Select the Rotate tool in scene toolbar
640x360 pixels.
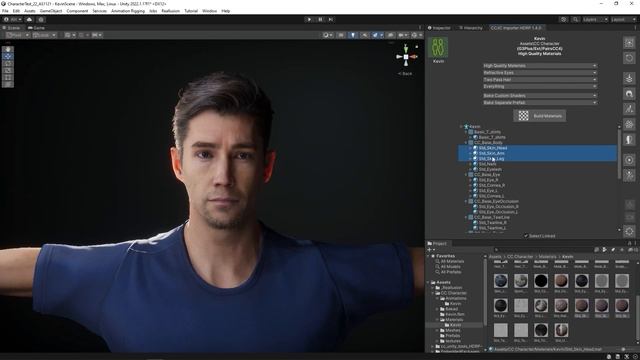tap(8, 63)
